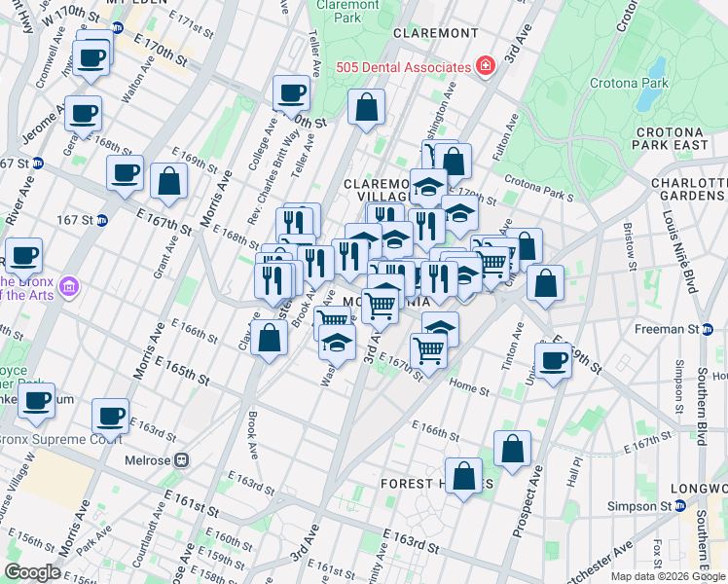Image resolution: width=728 pixels, height=584 pixels.
Task: Click the CROTONA PARK EAST label
Action: click(670, 139)
